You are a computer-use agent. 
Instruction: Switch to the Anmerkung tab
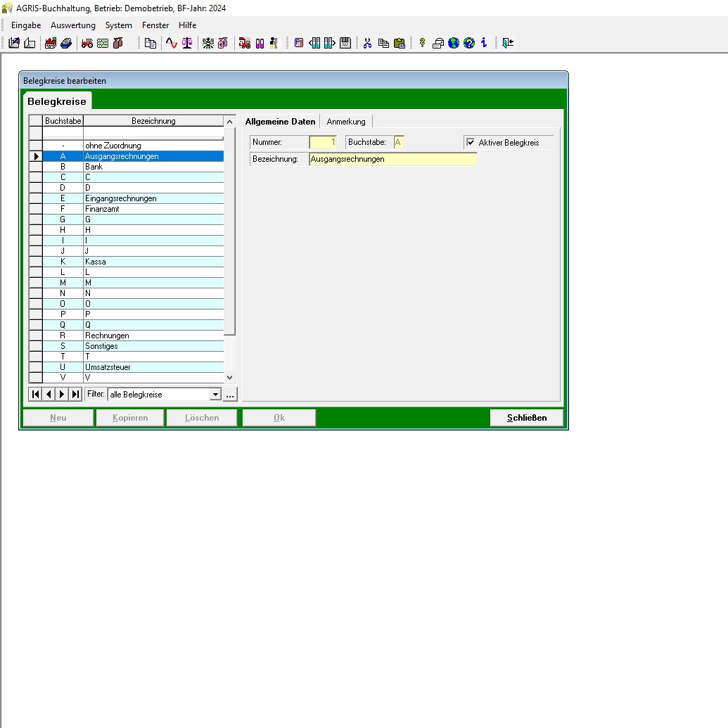[346, 122]
